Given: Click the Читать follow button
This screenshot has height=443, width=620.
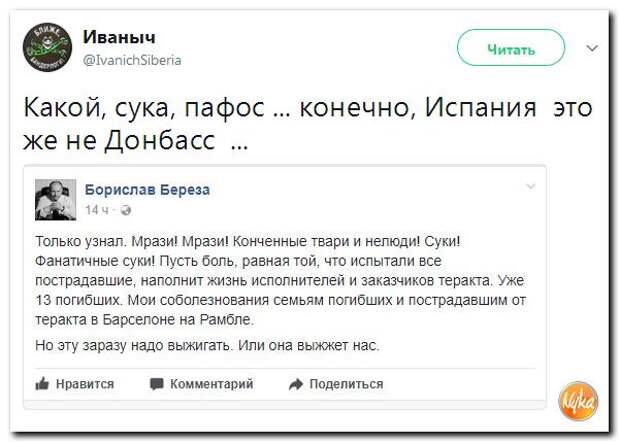Looking at the screenshot, I should coord(511,48).
